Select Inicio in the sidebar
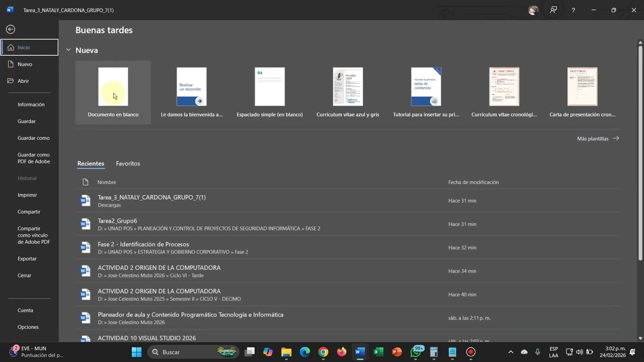Screen dimensions: 644x362 29,47
